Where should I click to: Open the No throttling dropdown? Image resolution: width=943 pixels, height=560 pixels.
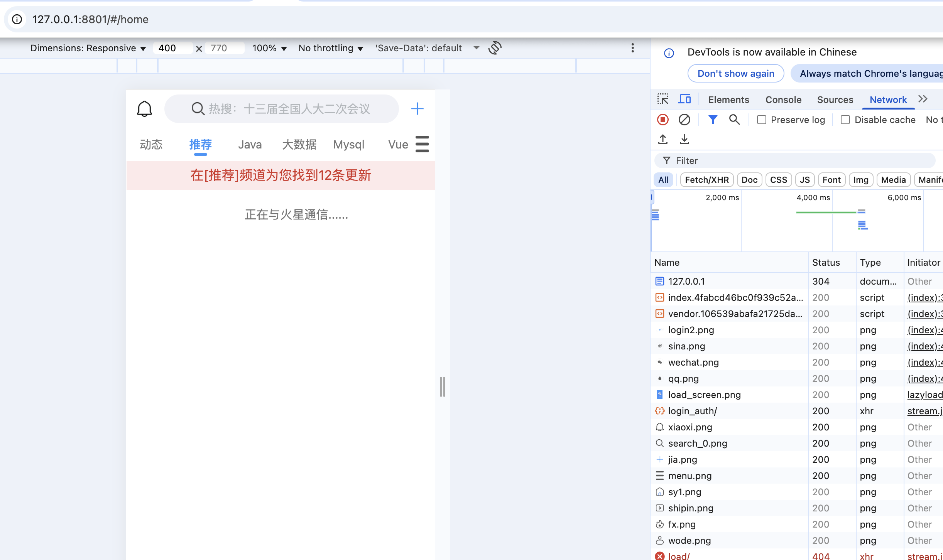(x=331, y=48)
